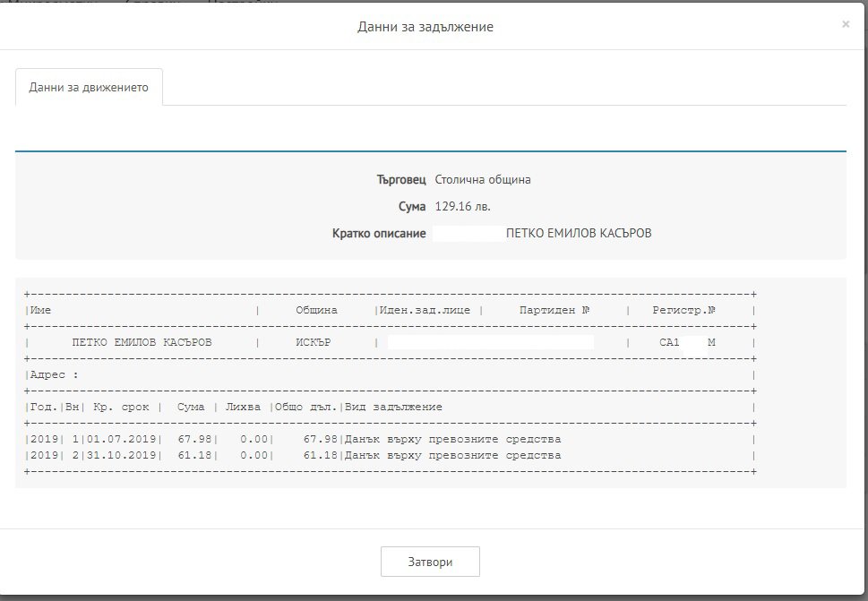Click the 'Данни за задължение' dialog title
The height and width of the screenshot is (601, 868).
[x=425, y=27]
